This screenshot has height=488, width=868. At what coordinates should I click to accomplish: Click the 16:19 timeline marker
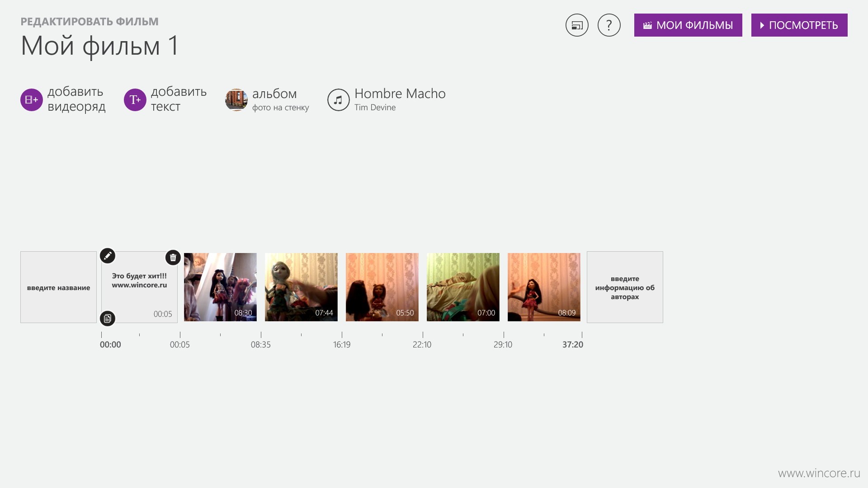[342, 345]
